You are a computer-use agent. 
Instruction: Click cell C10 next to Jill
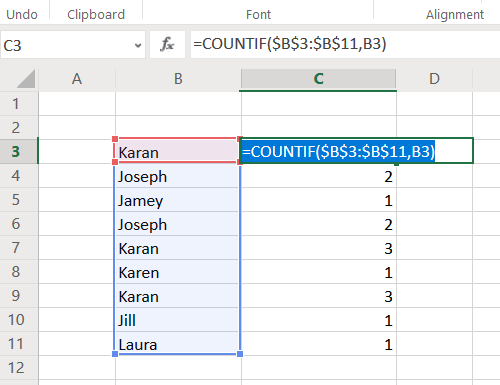coord(319,320)
